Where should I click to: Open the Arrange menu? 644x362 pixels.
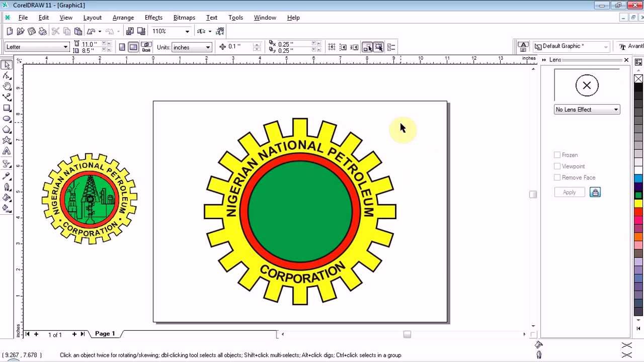coord(123,18)
